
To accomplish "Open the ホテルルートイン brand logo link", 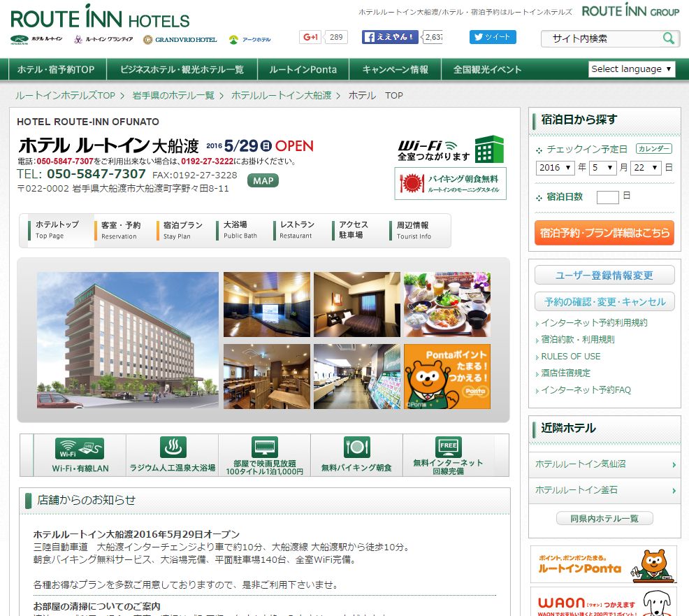I will pos(36,40).
